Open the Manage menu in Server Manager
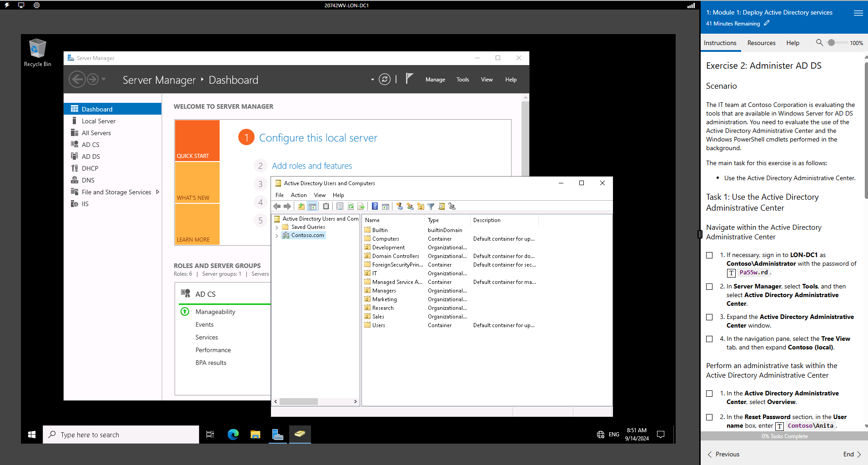Viewport: 868px width, 465px height. point(435,80)
